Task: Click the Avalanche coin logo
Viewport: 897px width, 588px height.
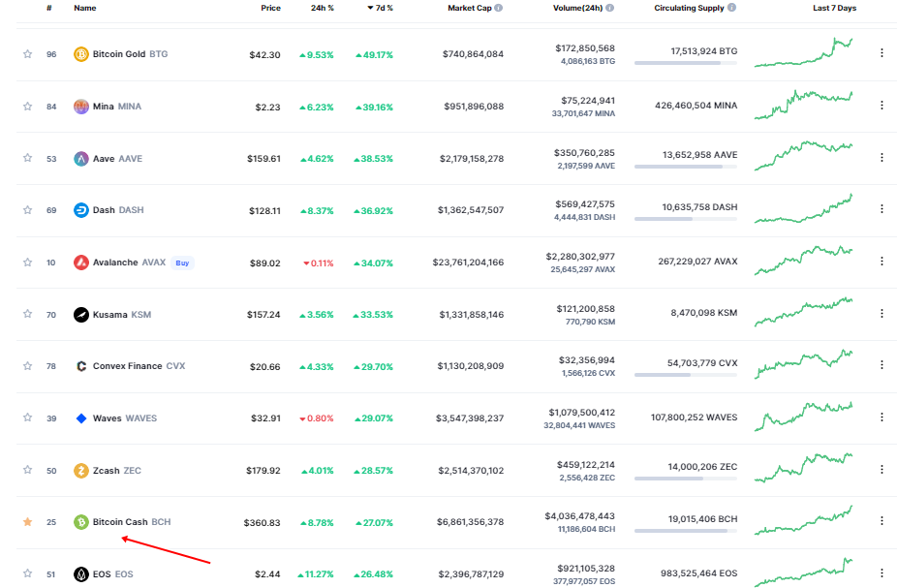Action: (81, 263)
